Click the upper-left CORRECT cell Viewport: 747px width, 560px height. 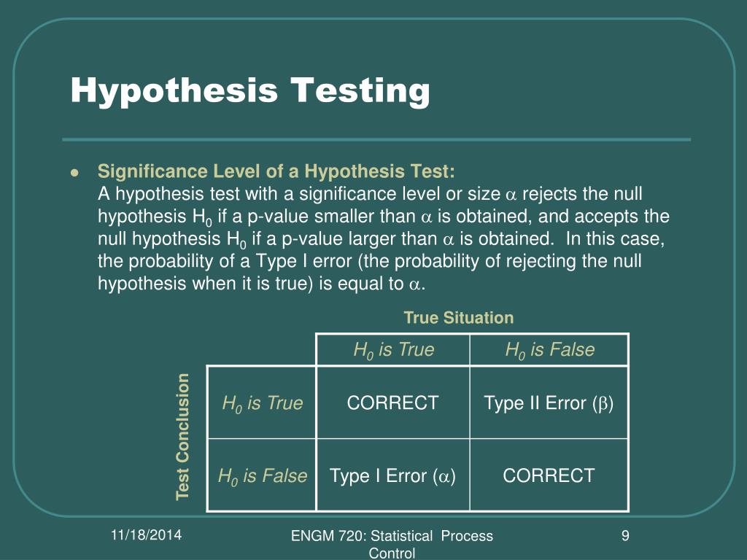click(x=392, y=402)
